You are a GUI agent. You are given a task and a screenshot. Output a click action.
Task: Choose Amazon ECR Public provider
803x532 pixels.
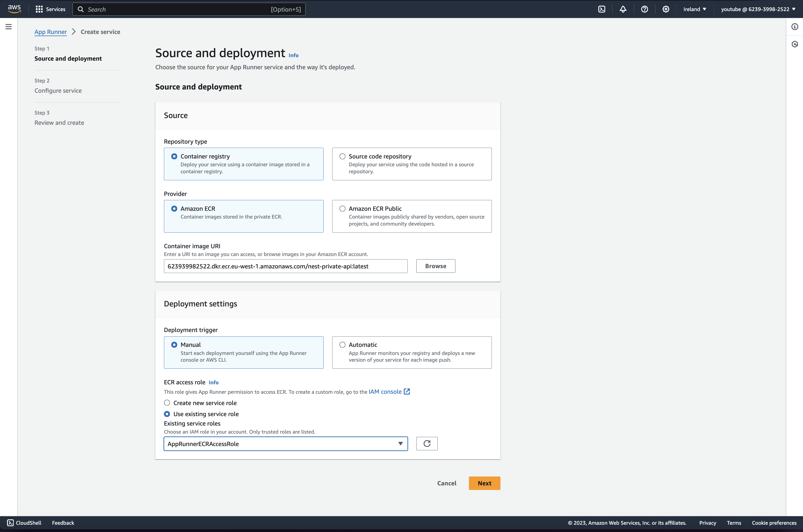click(342, 209)
